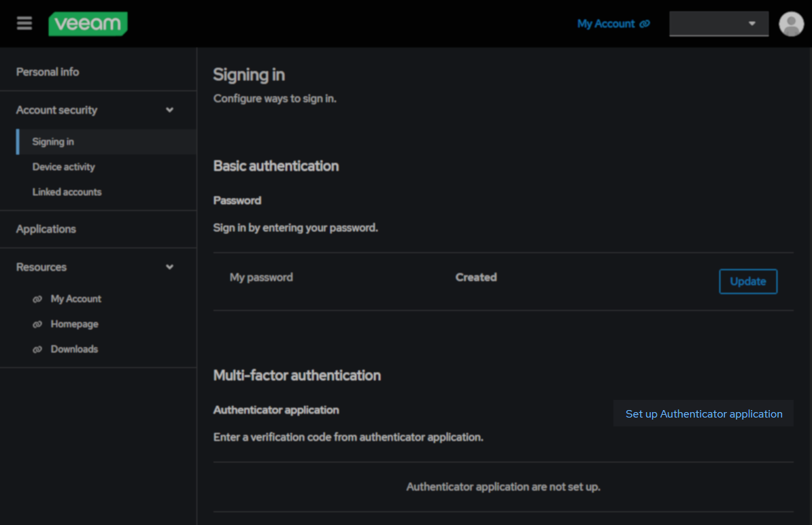Image resolution: width=812 pixels, height=525 pixels.
Task: Click link icon beside top My Account
Action: (x=645, y=24)
